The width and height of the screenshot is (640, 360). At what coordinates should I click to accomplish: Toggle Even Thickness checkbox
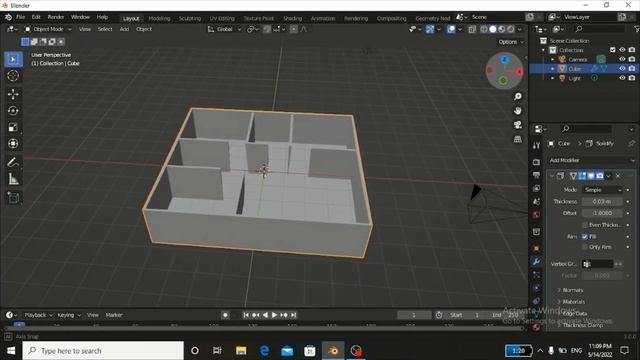[x=584, y=225]
